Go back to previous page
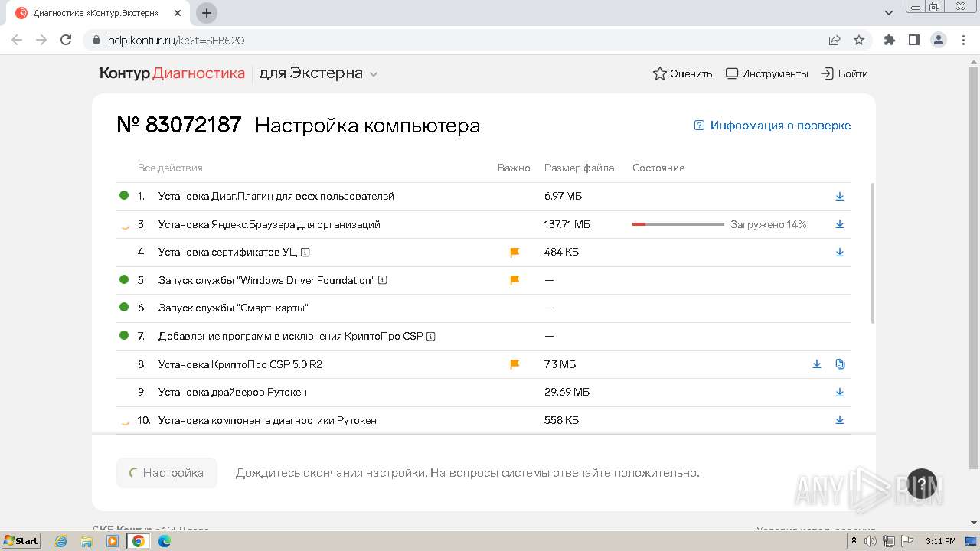This screenshot has height=551, width=980. tap(17, 40)
